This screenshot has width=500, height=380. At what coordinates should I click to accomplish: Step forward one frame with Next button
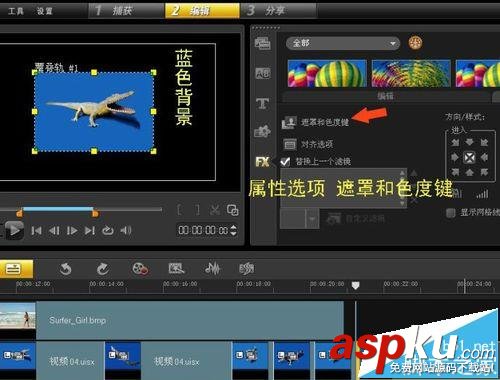click(x=72, y=230)
